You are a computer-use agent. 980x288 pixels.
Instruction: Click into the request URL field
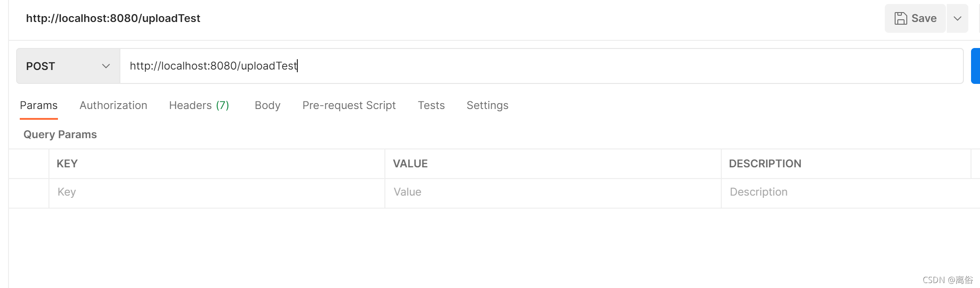pyautogui.click(x=539, y=66)
